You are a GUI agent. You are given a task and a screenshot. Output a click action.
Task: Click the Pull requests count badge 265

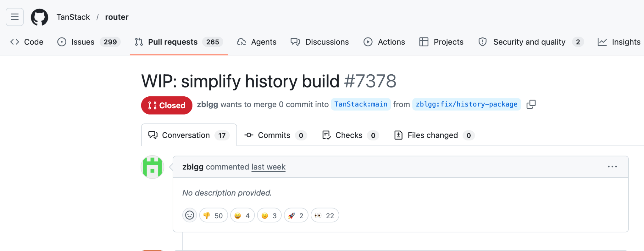point(213,42)
